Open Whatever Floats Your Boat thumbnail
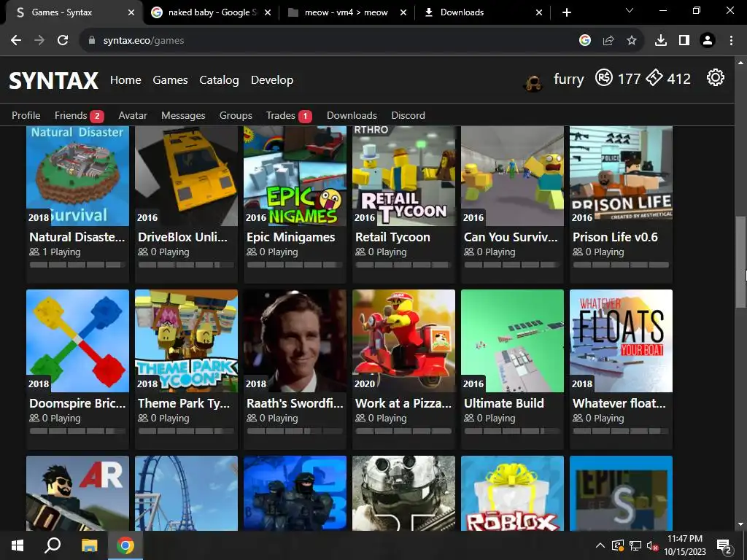Screen dimensions: 747x560 tap(621, 341)
